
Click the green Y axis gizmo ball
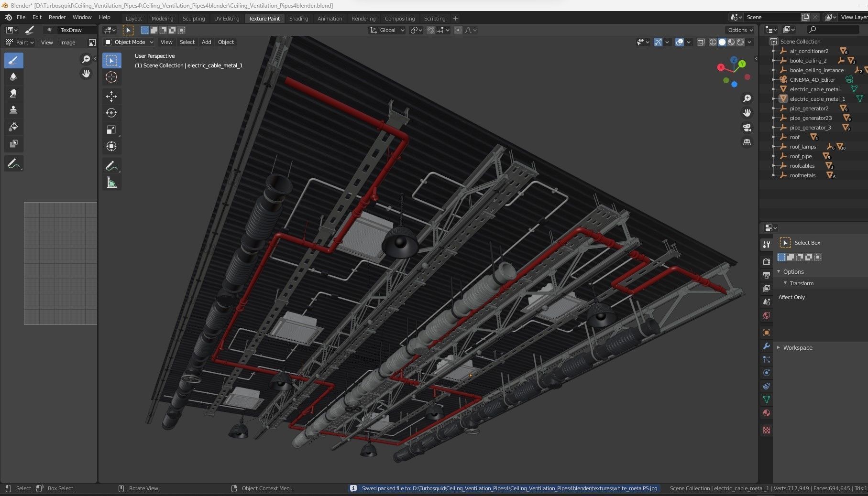click(742, 64)
